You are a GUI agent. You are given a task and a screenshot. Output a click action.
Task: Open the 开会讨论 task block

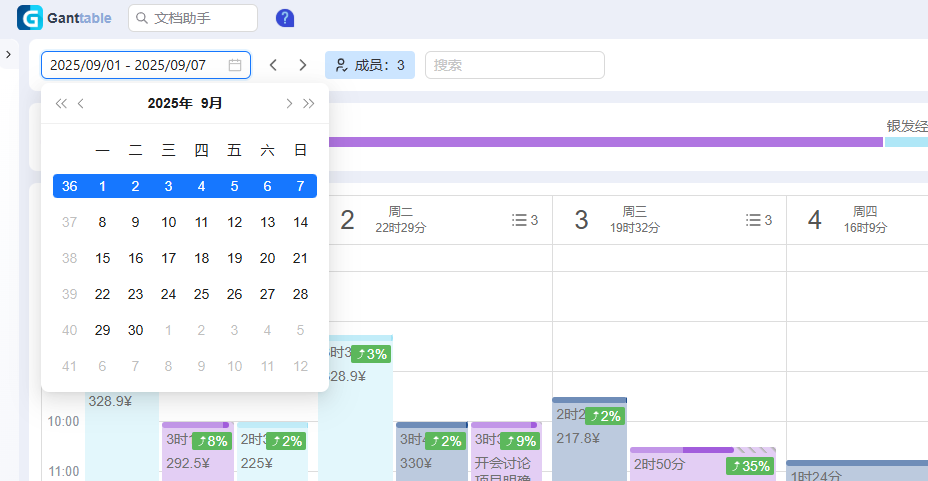coord(506,451)
